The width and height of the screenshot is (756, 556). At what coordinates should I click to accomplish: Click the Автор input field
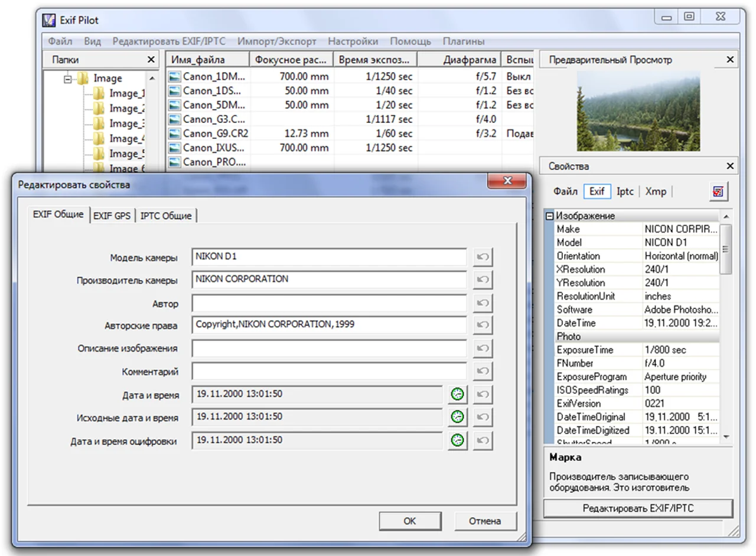[x=330, y=303]
